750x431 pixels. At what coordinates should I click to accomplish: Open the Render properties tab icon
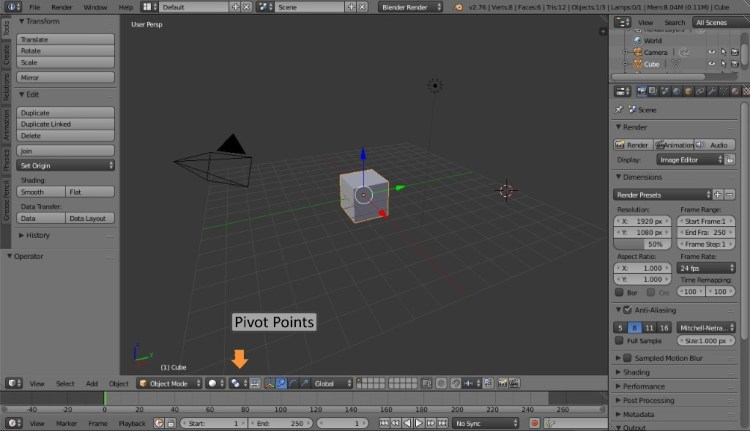click(x=641, y=91)
